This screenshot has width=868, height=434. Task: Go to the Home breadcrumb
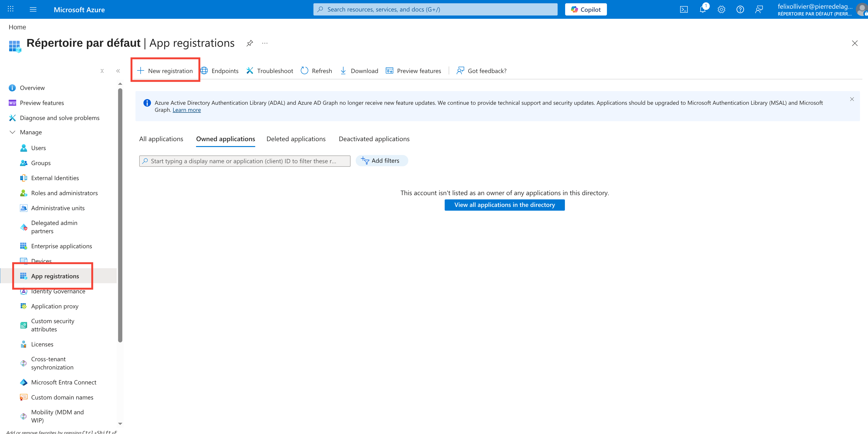click(x=17, y=27)
